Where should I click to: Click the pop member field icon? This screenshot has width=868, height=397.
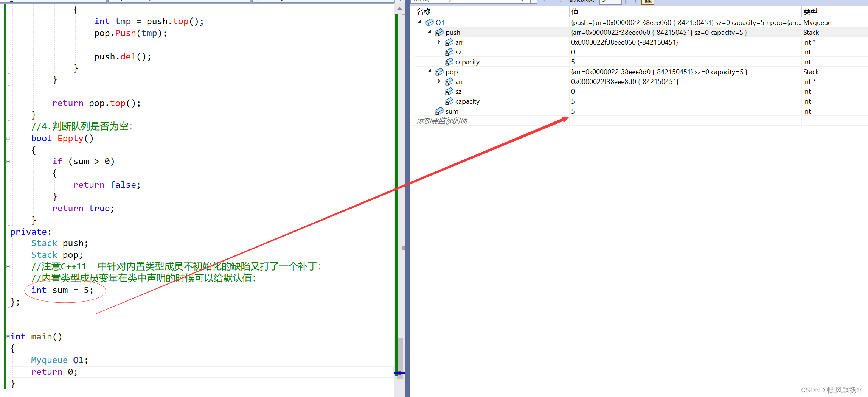coord(439,72)
